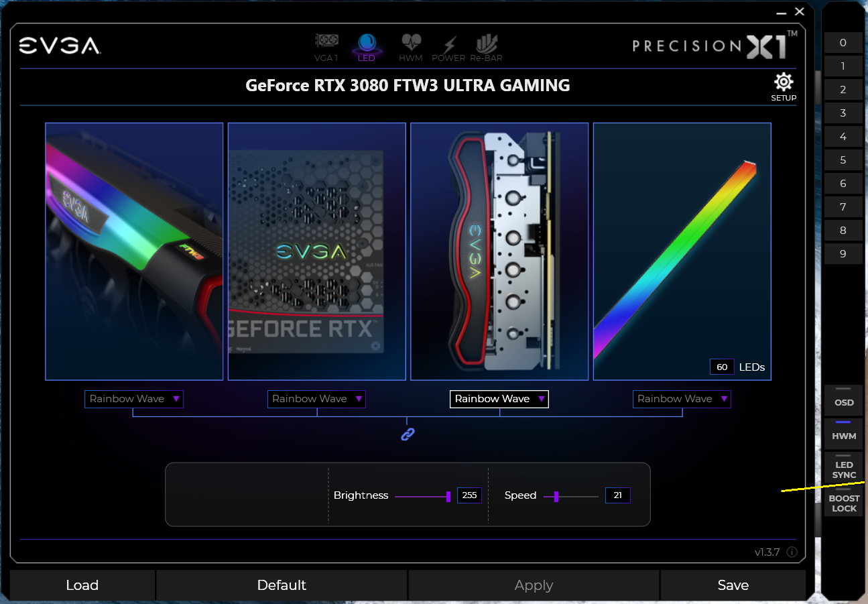
Task: Select profile slot 6
Action: click(x=843, y=184)
